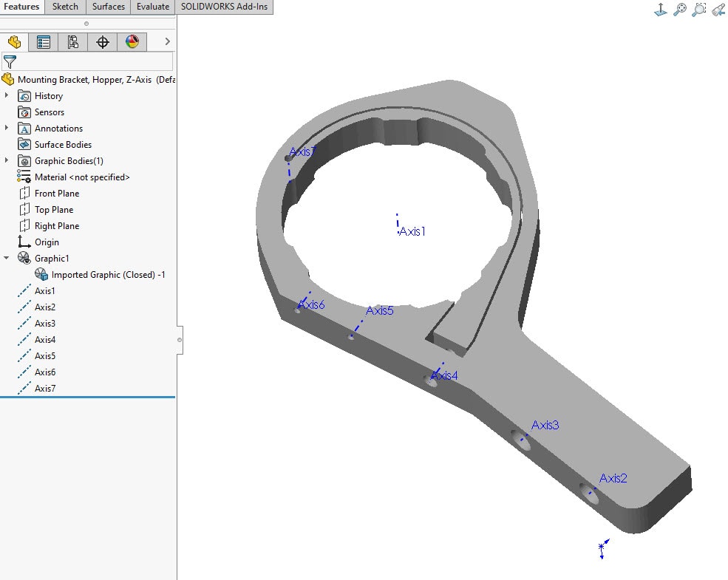Screen dimensions: 728x580
Task: Open the PropertyManager panel icon
Action: [x=43, y=42]
